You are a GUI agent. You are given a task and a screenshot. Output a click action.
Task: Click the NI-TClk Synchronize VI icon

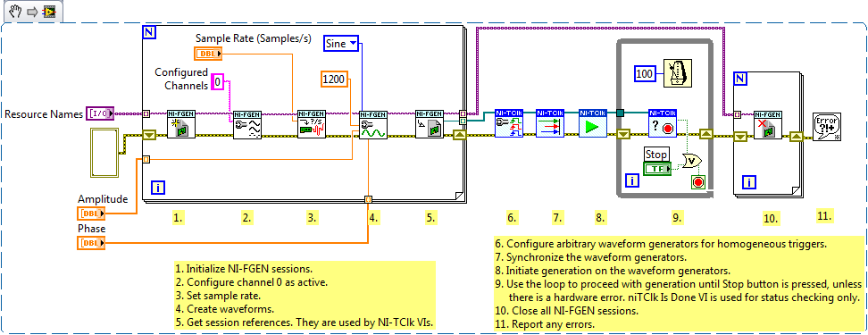click(550, 123)
